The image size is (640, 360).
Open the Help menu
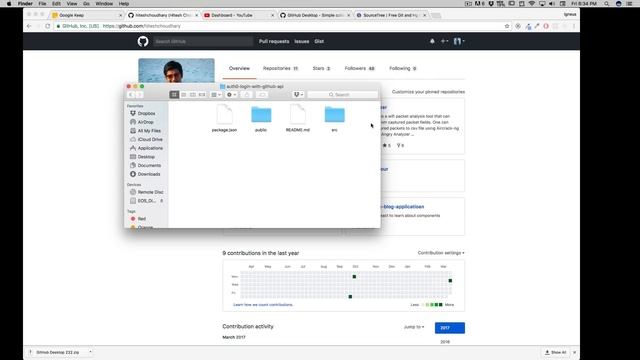click(124, 4)
